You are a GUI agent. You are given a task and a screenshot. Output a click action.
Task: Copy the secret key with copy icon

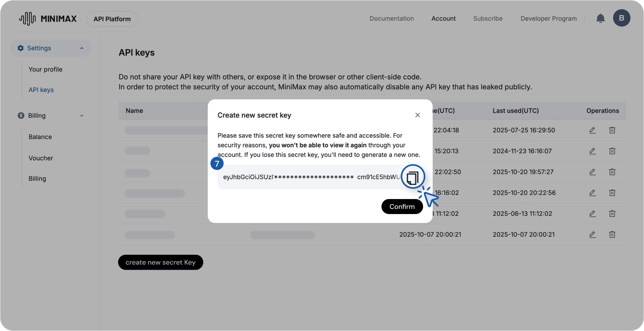point(413,177)
